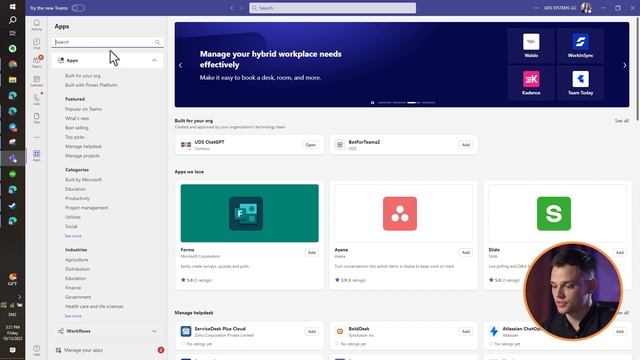This screenshot has width=640, height=360.
Task: Add the BotForTeams2 app
Action: point(466,145)
